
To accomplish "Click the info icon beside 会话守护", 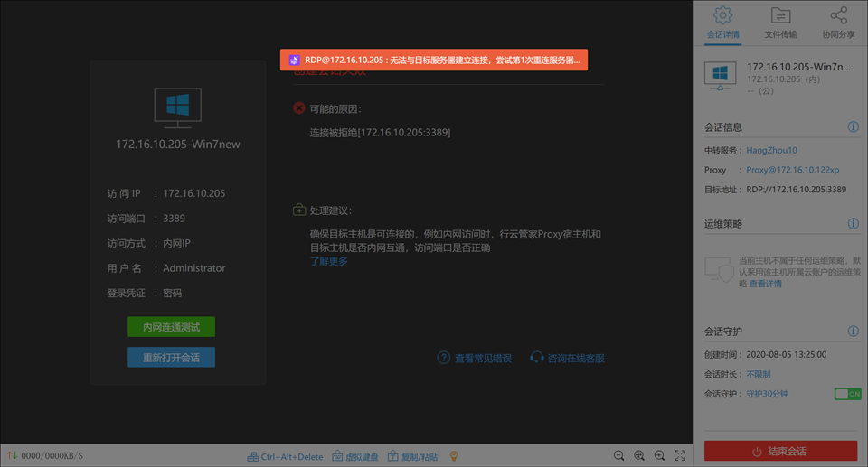I will [853, 332].
